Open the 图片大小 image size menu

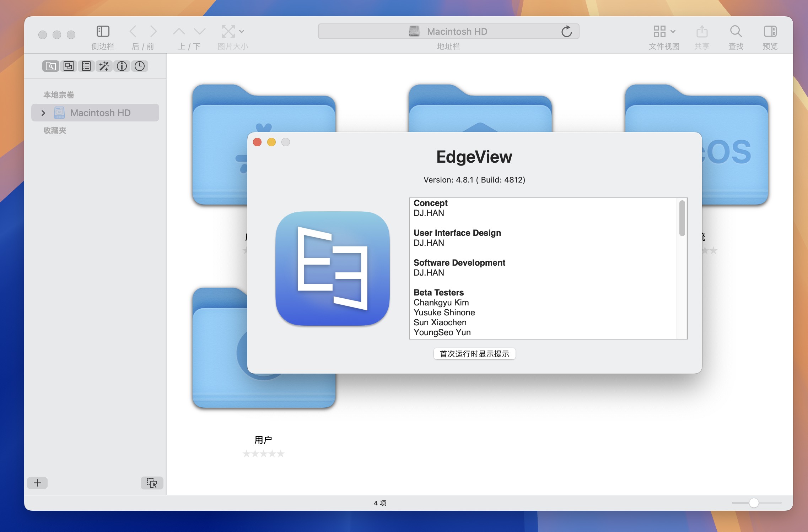(233, 31)
